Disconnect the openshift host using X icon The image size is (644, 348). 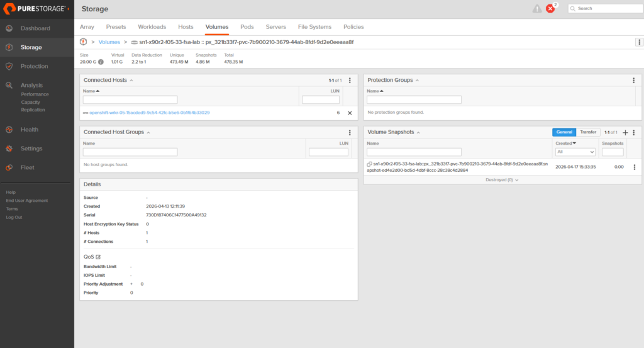tap(350, 113)
